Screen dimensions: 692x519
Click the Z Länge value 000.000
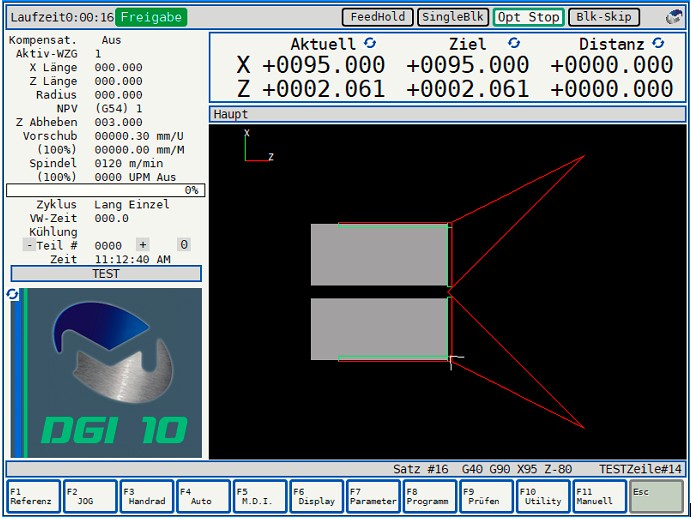tap(118, 81)
